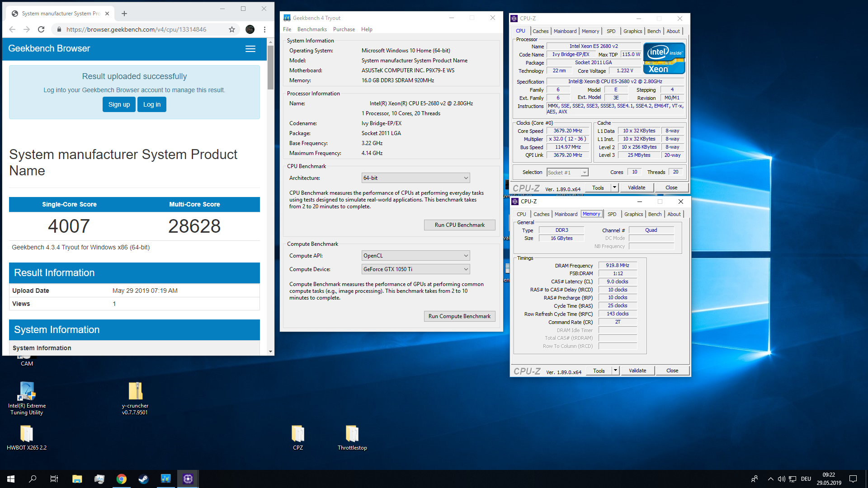Open the Socket #1 selection dropdown

coord(567,173)
